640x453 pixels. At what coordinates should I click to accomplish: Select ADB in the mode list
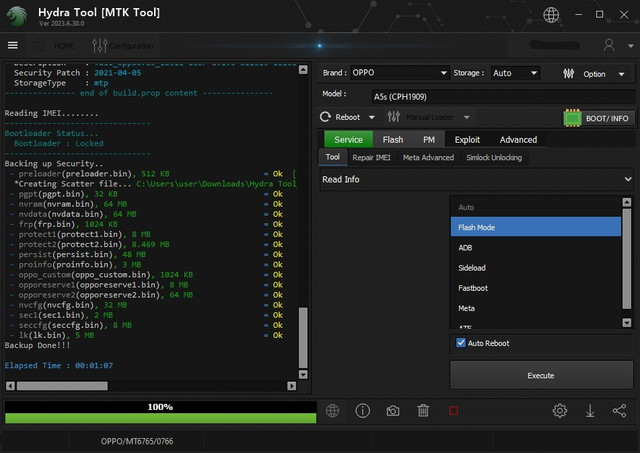click(536, 248)
